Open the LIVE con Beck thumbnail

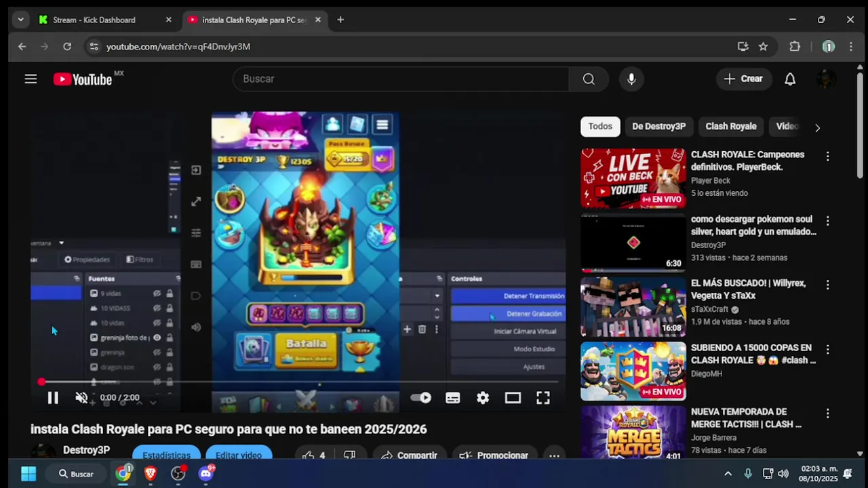tap(633, 178)
